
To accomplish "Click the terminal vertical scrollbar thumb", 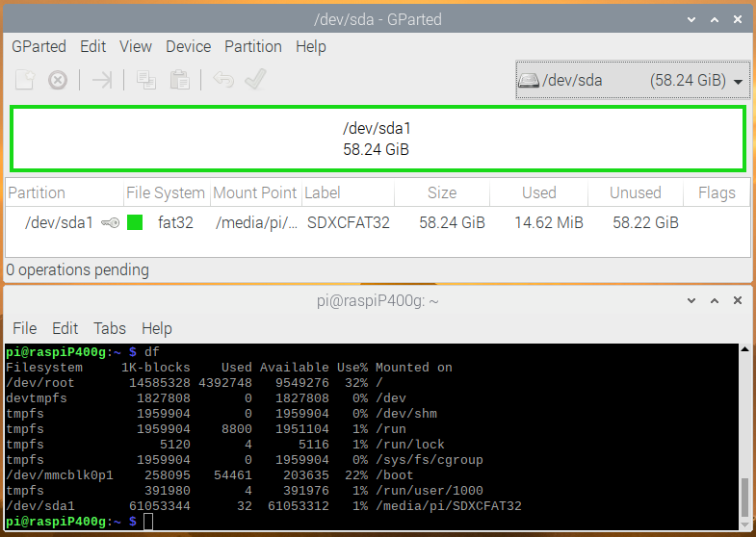I will (x=744, y=496).
